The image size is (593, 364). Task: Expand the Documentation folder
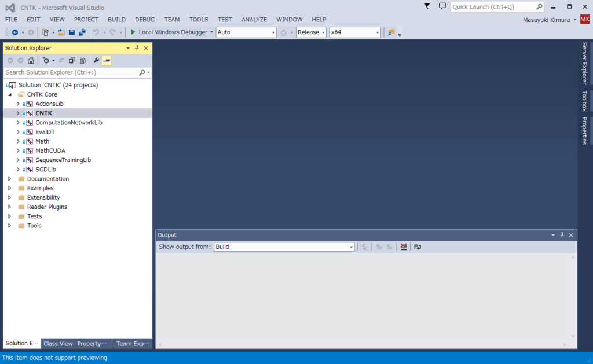(x=10, y=179)
